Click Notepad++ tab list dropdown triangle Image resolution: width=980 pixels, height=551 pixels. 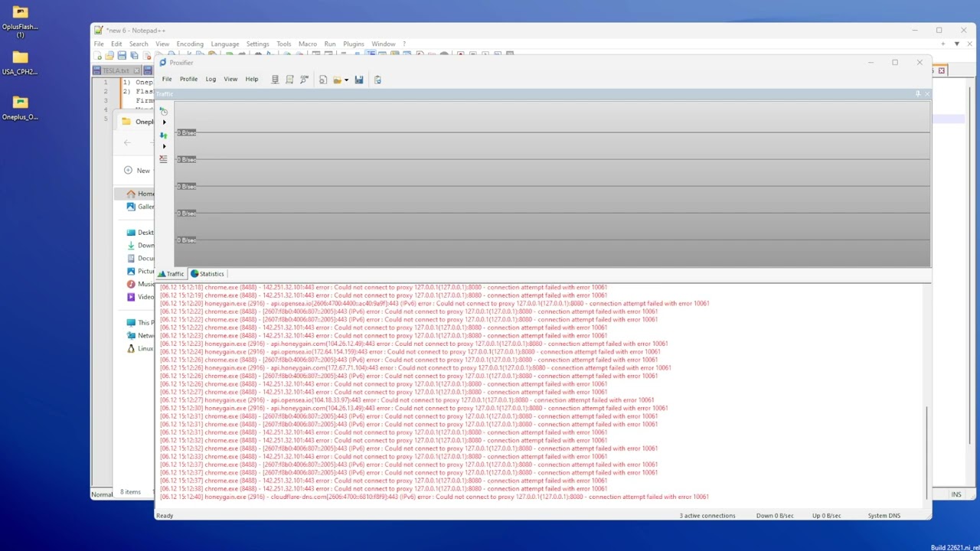pos(957,44)
